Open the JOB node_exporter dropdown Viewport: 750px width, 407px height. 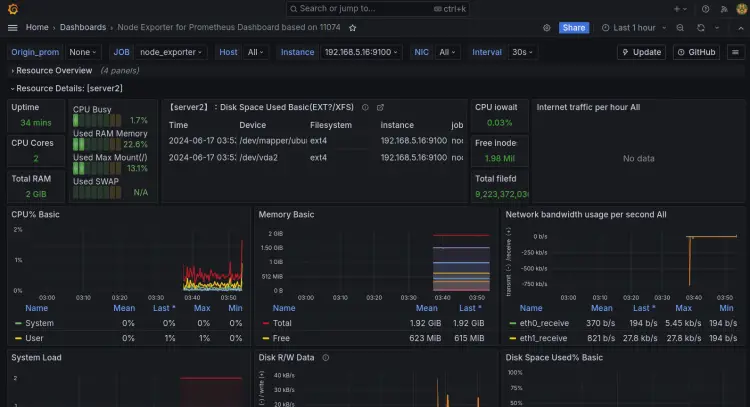point(171,52)
